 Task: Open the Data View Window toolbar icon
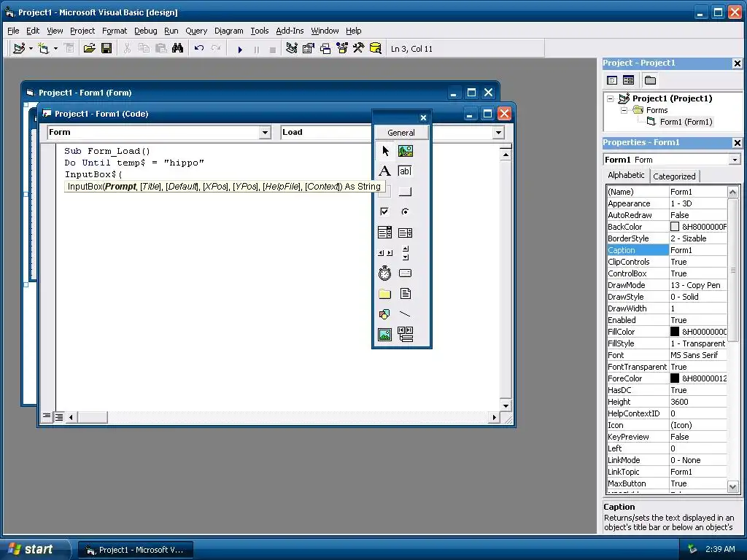pos(376,48)
